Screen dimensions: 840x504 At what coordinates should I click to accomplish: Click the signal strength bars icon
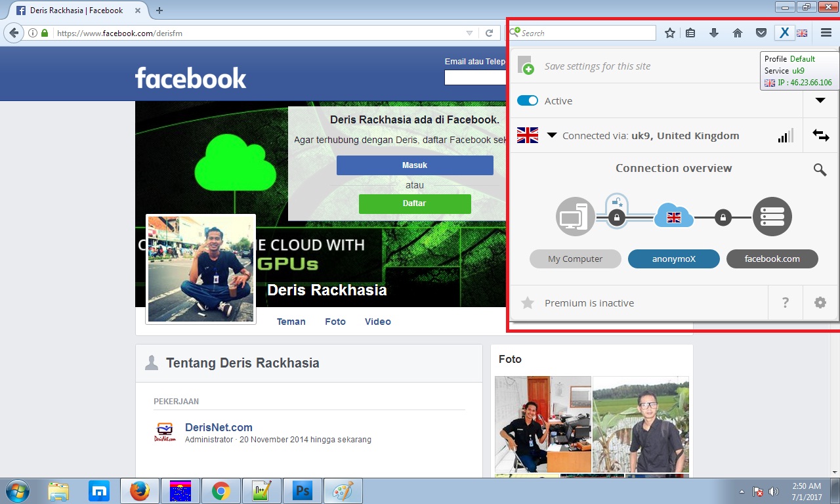point(785,135)
